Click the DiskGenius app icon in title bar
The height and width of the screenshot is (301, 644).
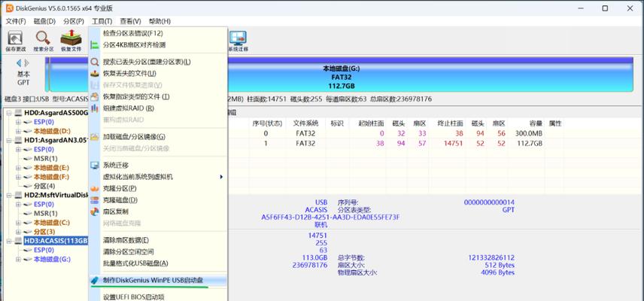click(10, 8)
